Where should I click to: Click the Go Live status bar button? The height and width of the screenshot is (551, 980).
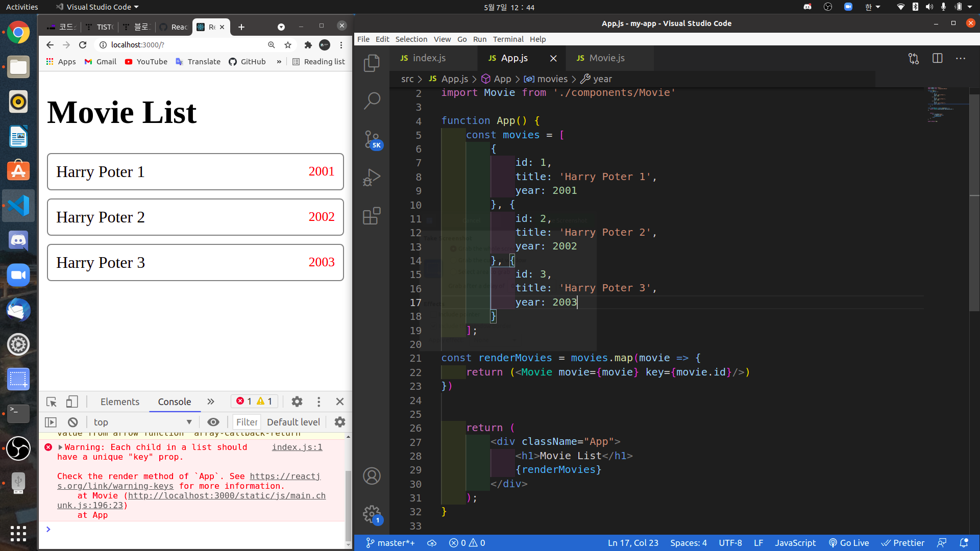point(849,543)
